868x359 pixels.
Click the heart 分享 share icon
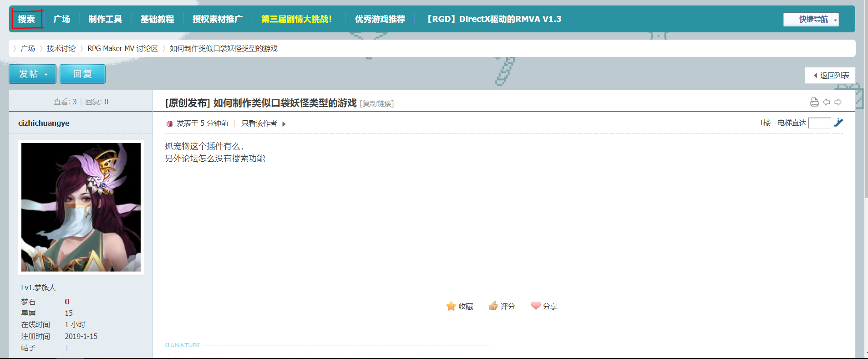tap(536, 306)
